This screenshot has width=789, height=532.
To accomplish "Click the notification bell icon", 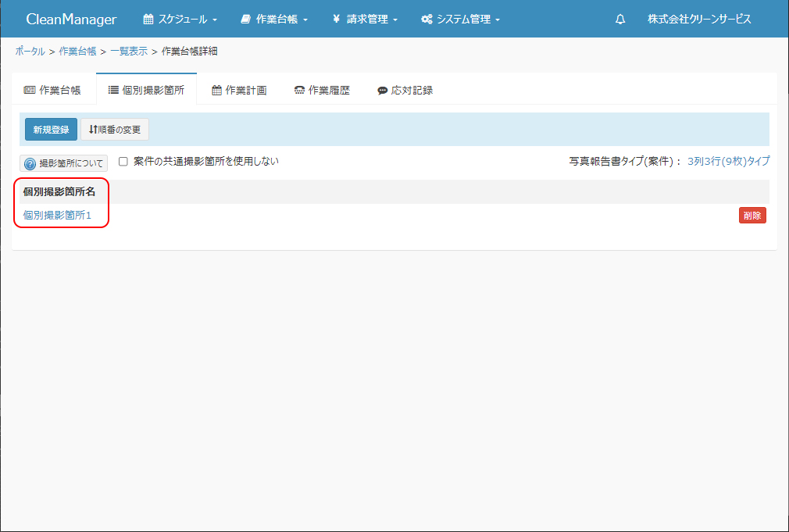I will point(620,20).
